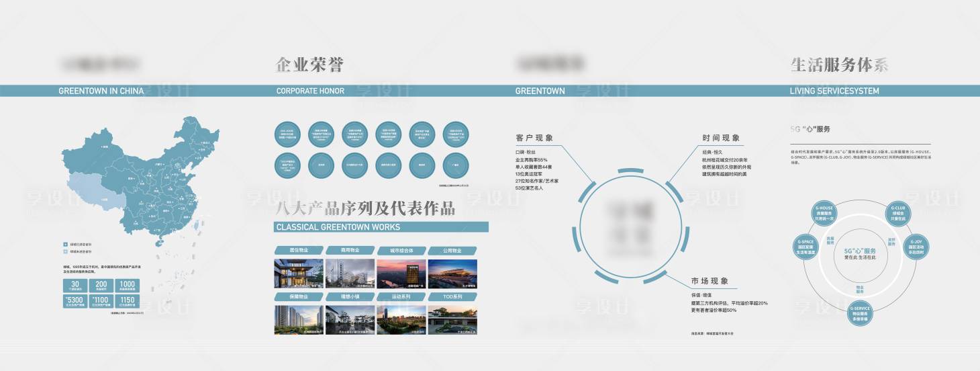Select the 居住物业 category tab
Image resolution: width=980 pixels, height=371 pixels.
(x=299, y=251)
